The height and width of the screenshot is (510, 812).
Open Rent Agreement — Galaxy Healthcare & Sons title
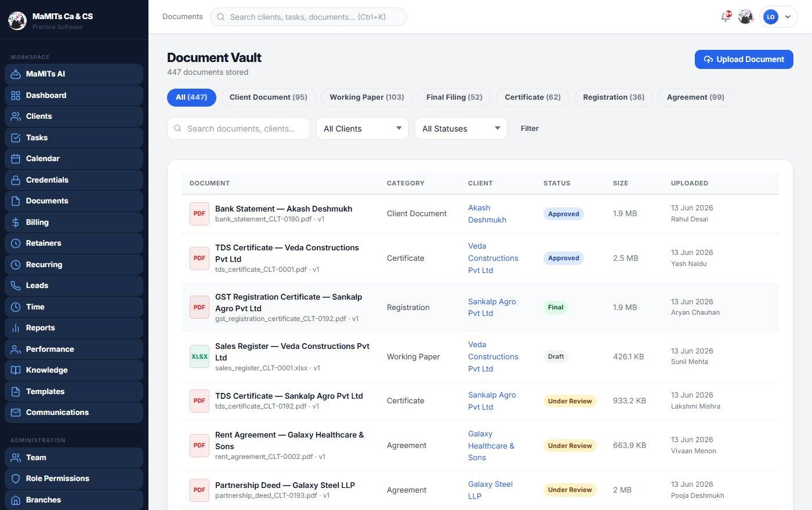coord(289,440)
